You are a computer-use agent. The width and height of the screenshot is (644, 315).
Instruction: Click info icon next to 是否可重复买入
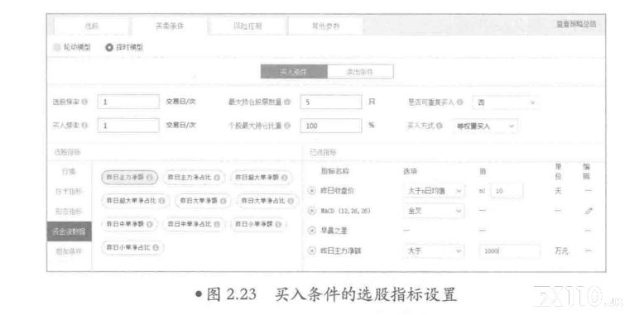[x=459, y=103]
